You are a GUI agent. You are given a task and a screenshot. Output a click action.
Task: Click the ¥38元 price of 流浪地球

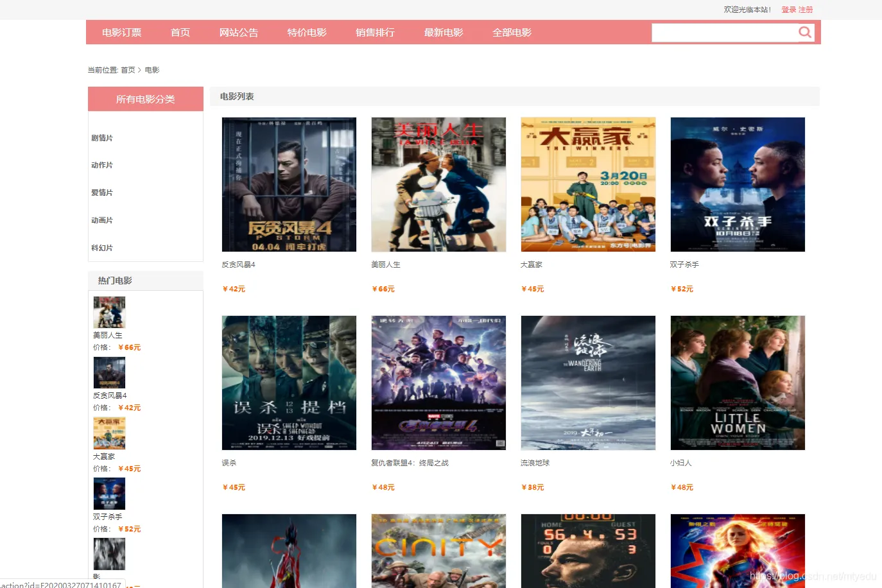coord(533,487)
